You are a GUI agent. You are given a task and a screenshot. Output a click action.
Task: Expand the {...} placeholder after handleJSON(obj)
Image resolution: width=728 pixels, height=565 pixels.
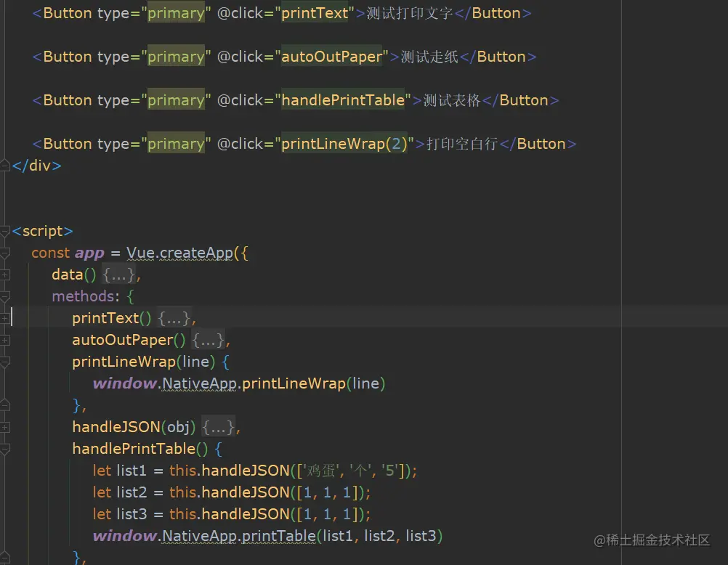coord(219,427)
